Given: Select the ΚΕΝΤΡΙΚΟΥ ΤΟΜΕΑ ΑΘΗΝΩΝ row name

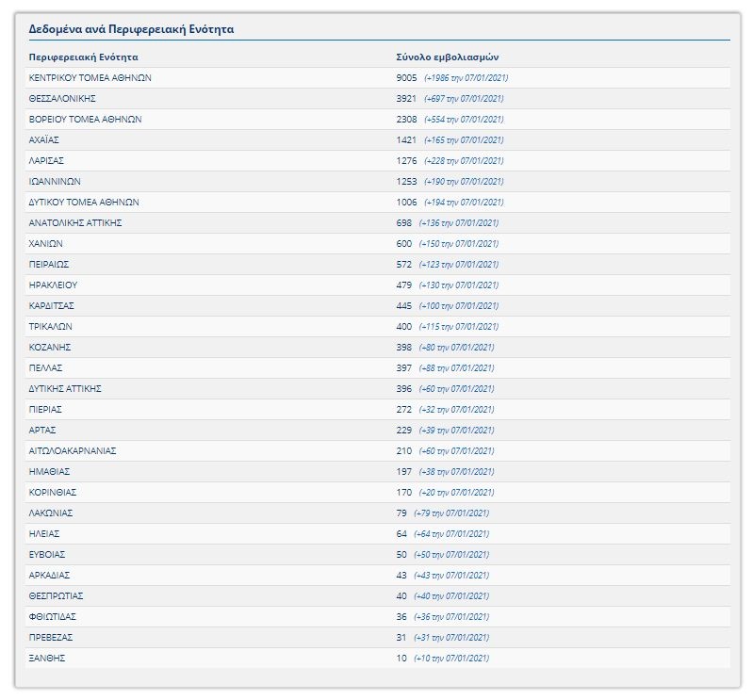Looking at the screenshot, I should pyautogui.click(x=90, y=78).
